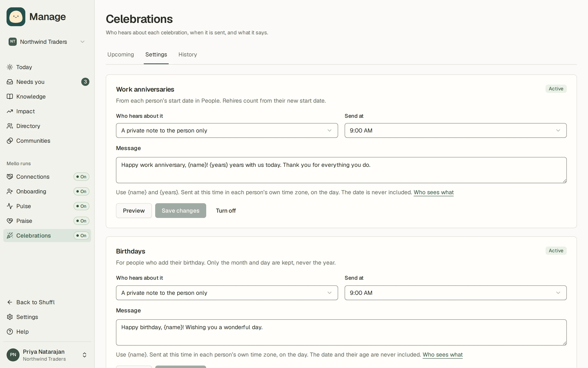Click the Back to Shuffl arrow icon
Screen dimensions: 588x368
pyautogui.click(x=10, y=302)
